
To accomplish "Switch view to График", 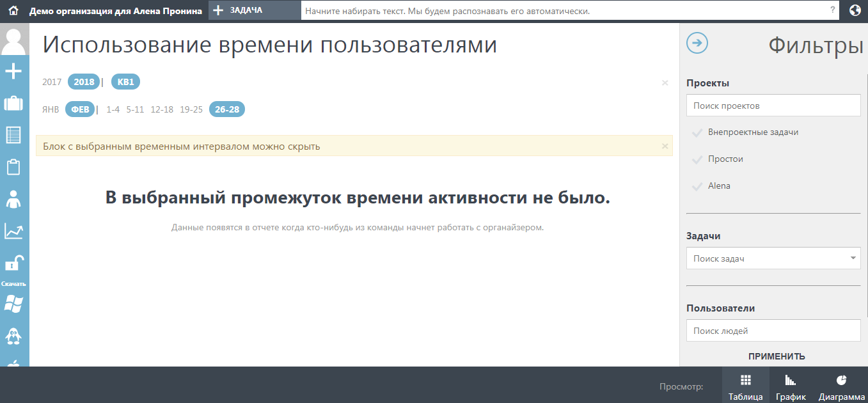I will 791,385.
